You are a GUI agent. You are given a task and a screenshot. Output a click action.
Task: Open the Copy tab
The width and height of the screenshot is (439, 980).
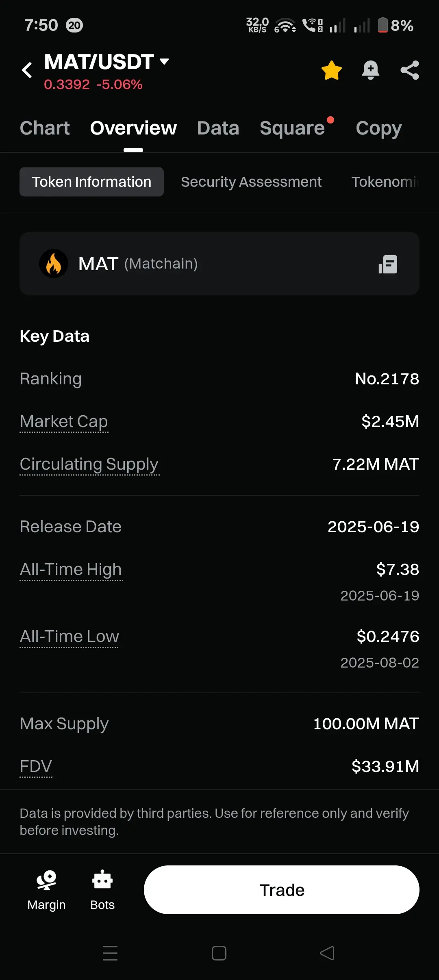378,128
